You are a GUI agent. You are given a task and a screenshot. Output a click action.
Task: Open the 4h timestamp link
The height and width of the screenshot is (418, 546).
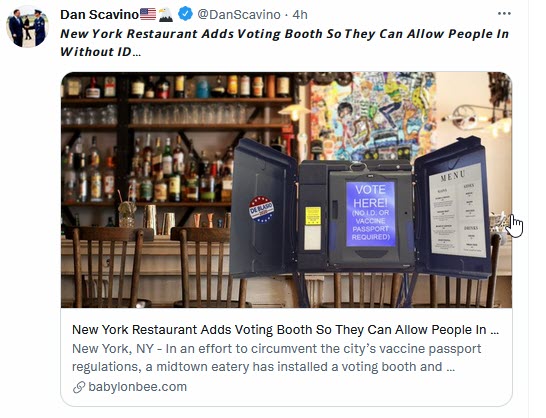(x=300, y=15)
